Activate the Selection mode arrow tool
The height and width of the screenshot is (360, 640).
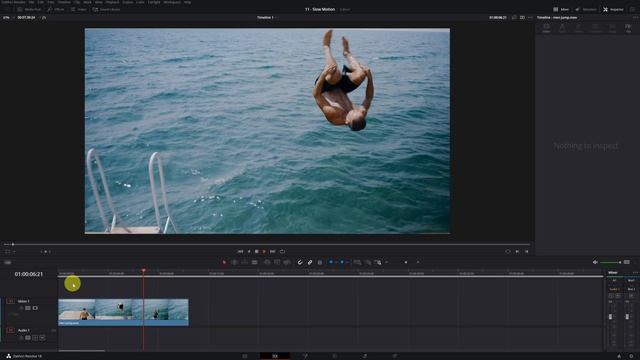coord(224,262)
